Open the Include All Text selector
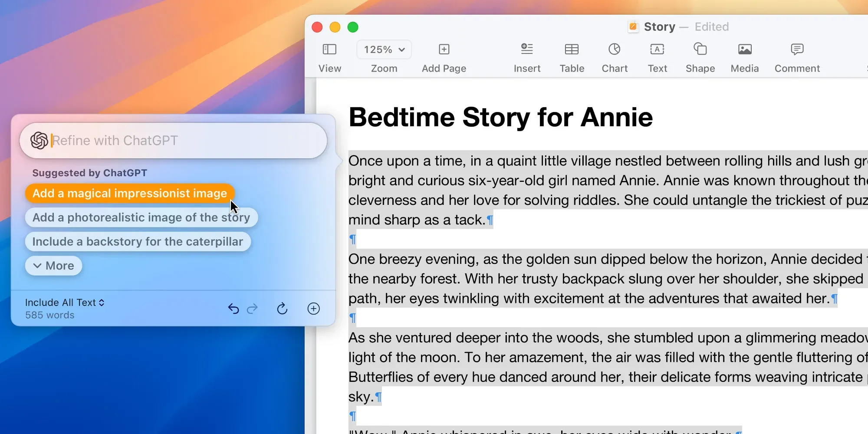868x434 pixels. click(65, 302)
